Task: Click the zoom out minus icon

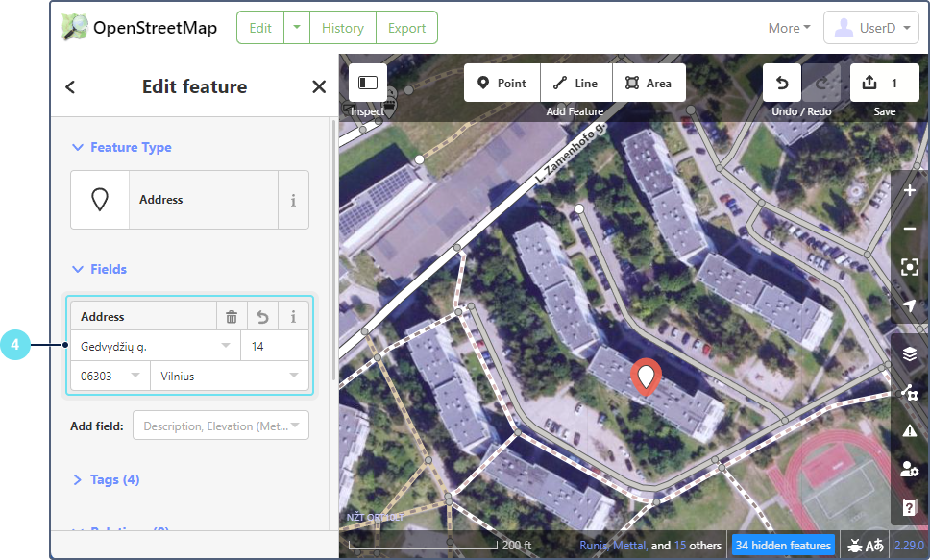Action: click(x=909, y=229)
